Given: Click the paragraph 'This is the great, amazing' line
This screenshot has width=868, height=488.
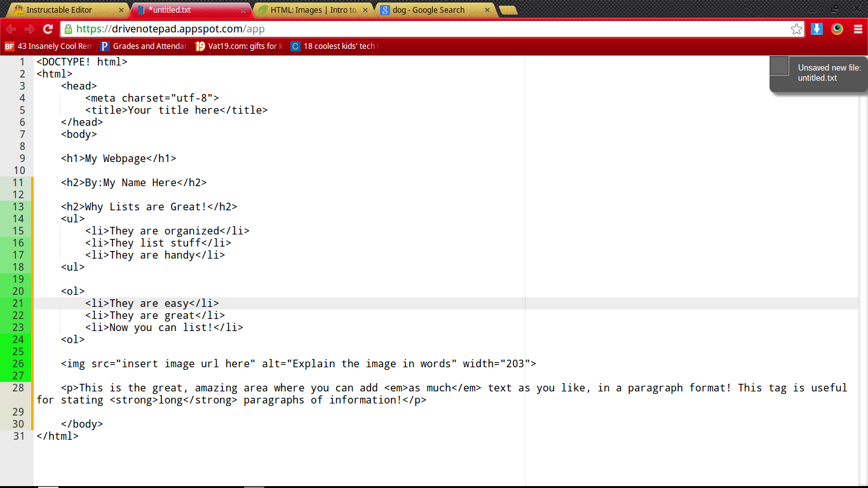Looking at the screenshot, I should (454, 388).
